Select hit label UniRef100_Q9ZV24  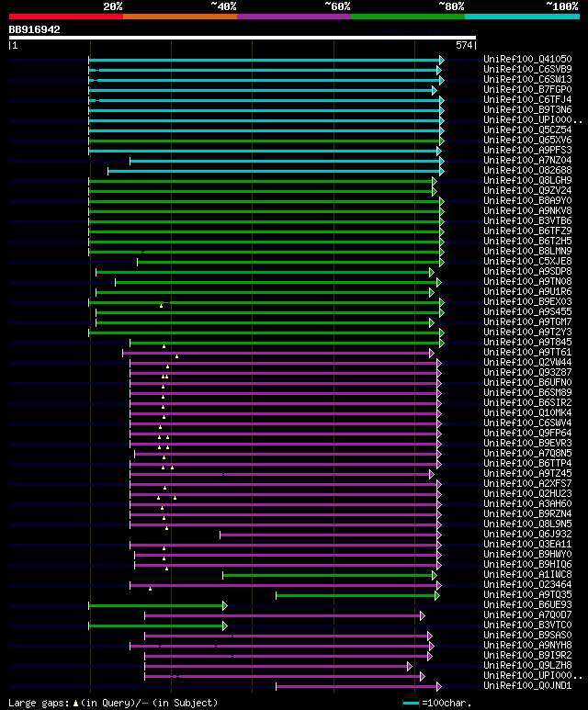[x=527, y=191]
